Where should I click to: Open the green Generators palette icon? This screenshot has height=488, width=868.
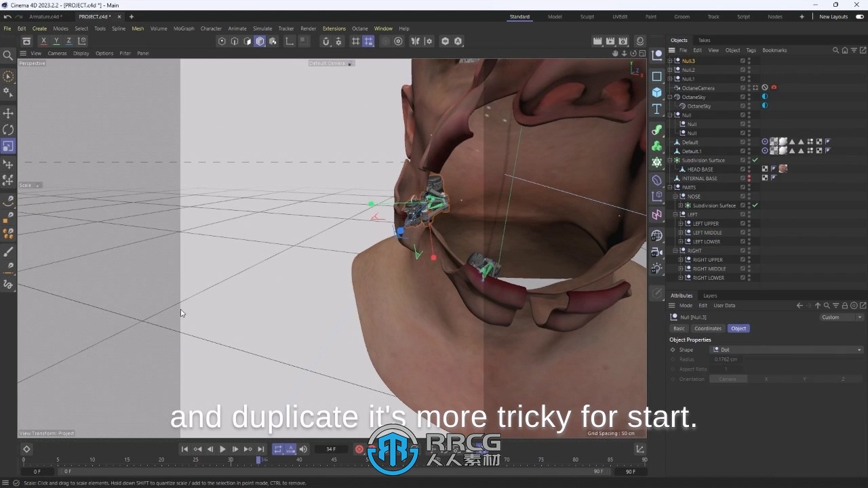(x=657, y=146)
